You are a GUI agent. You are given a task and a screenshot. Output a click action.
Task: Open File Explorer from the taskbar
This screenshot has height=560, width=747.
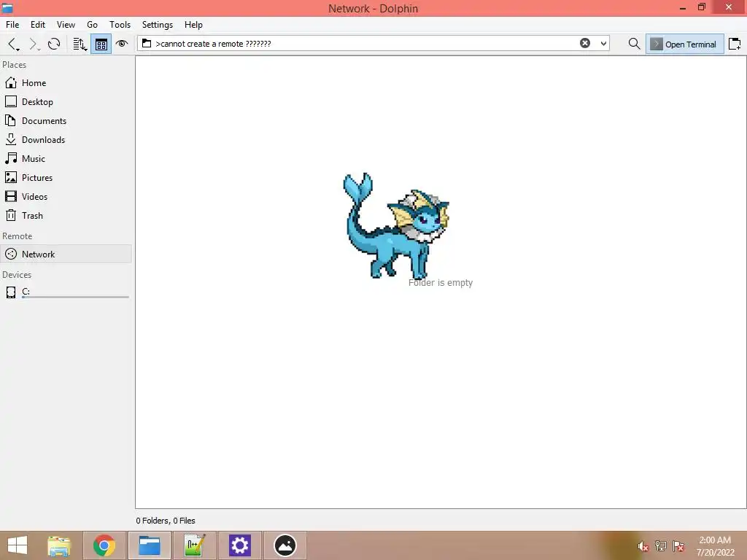(x=59, y=545)
